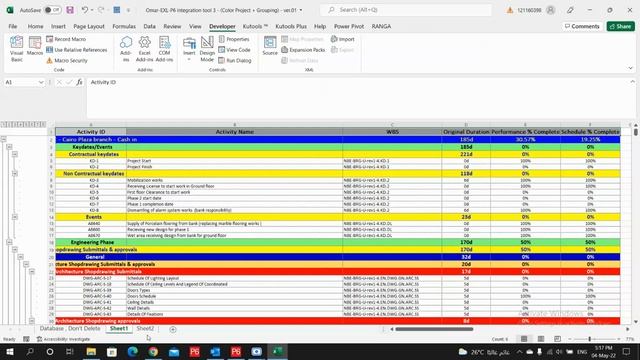Switch to the Power Pivot tab
This screenshot has height=360, width=640.
[x=349, y=26]
